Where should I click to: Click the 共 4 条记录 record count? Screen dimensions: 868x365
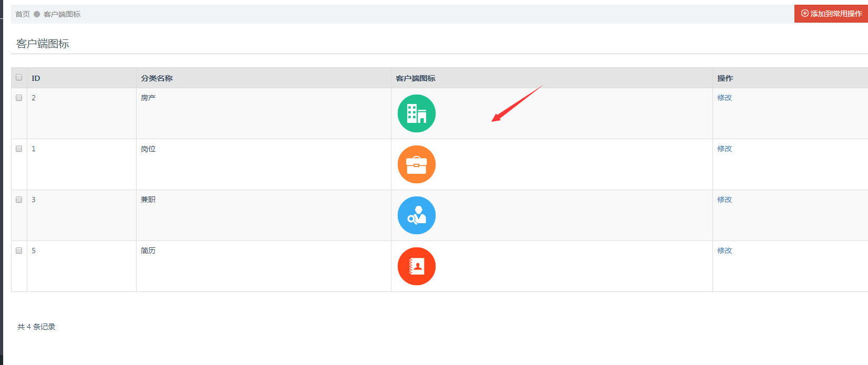tap(36, 327)
